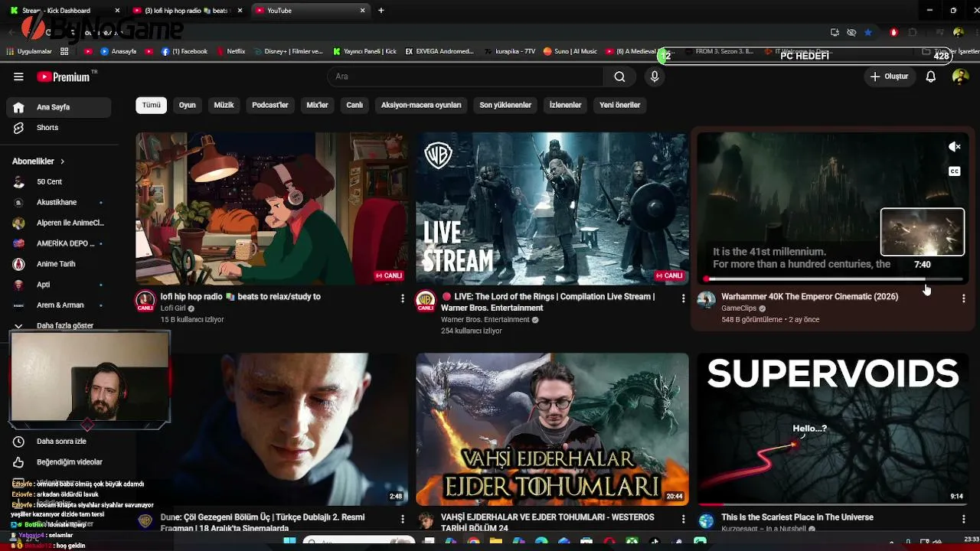Open Beğendiğim videolar liked videos
The image size is (980, 551).
[x=59, y=462]
